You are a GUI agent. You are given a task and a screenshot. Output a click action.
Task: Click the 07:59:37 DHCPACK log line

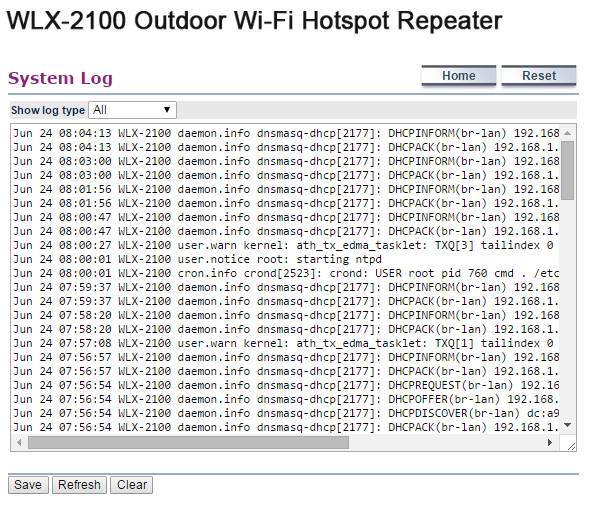(x=286, y=301)
